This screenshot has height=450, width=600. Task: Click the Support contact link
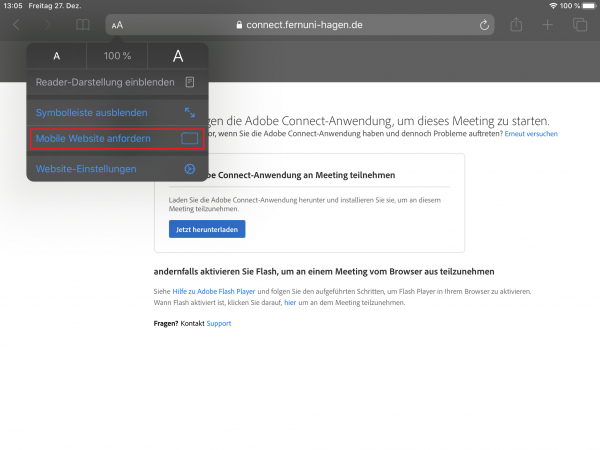point(218,323)
